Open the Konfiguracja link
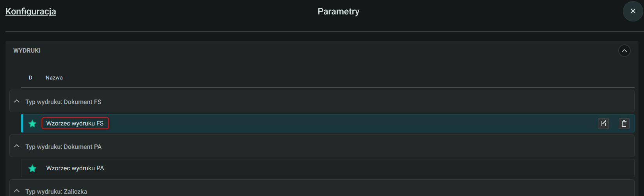The height and width of the screenshot is (196, 644). click(x=31, y=11)
